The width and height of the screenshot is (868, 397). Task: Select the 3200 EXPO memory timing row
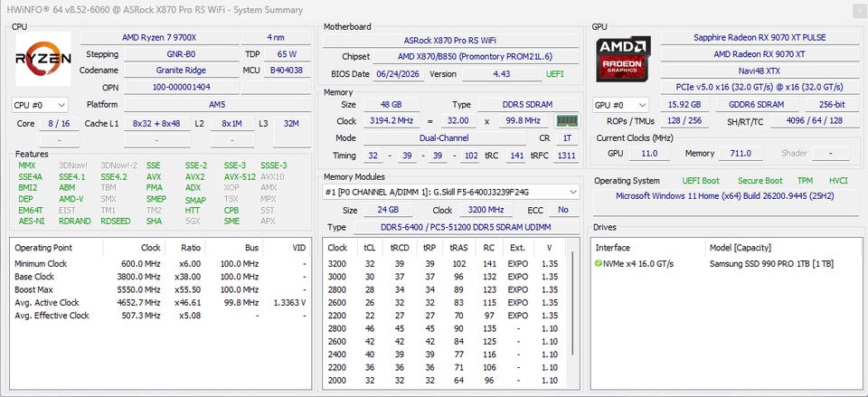444,263
